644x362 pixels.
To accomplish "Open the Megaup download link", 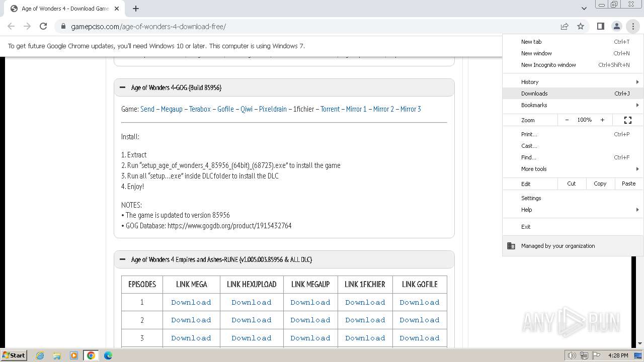I will tap(172, 109).
